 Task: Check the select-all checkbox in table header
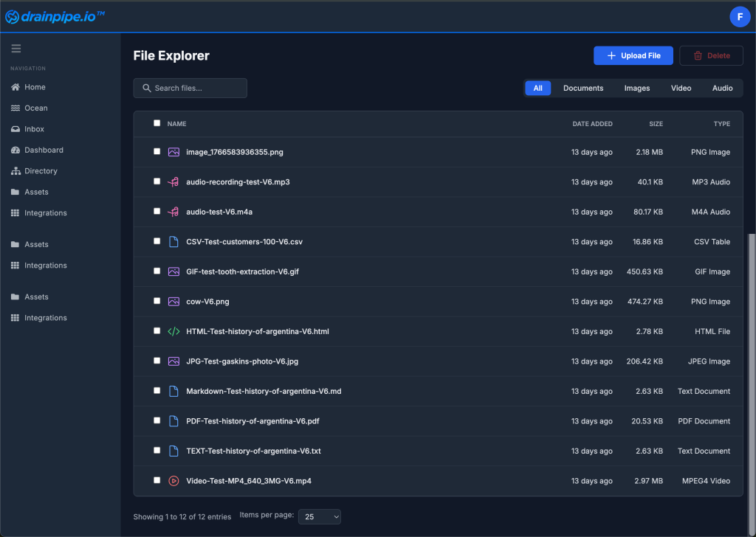tap(157, 123)
